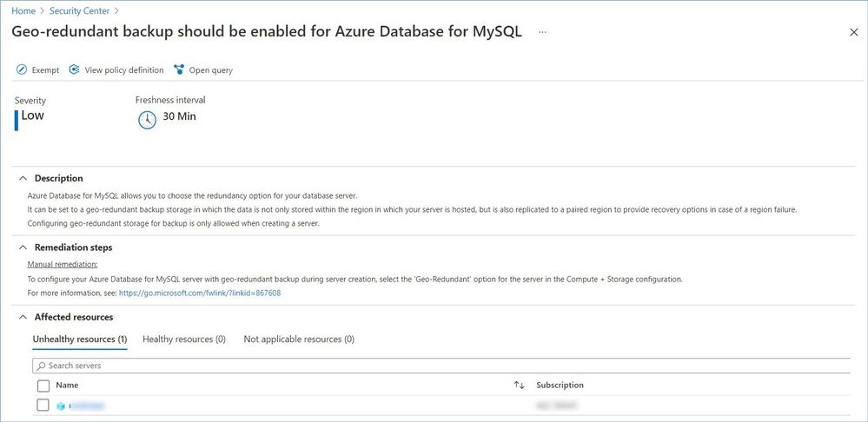
Task: Click the Exempt pencil icon
Action: [x=22, y=70]
